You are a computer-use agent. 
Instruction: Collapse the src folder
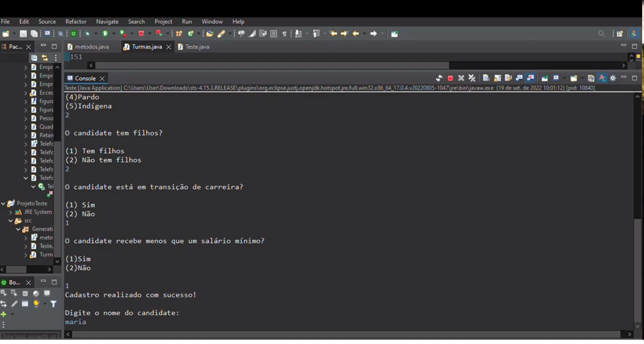(11, 220)
